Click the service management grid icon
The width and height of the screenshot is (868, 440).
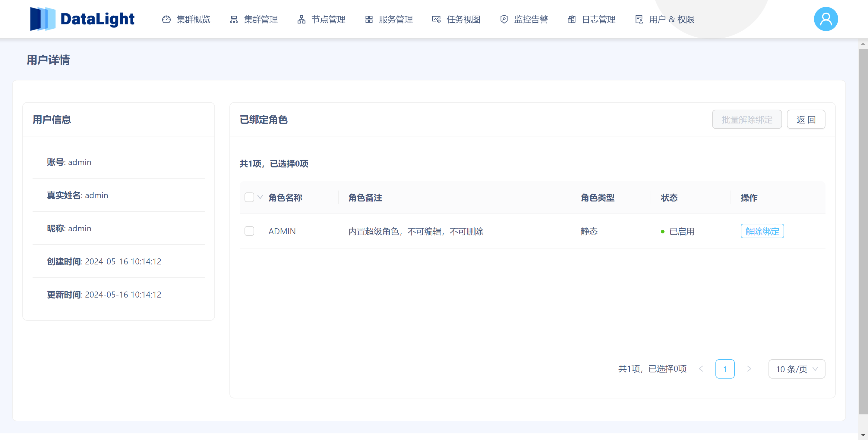tap(369, 20)
